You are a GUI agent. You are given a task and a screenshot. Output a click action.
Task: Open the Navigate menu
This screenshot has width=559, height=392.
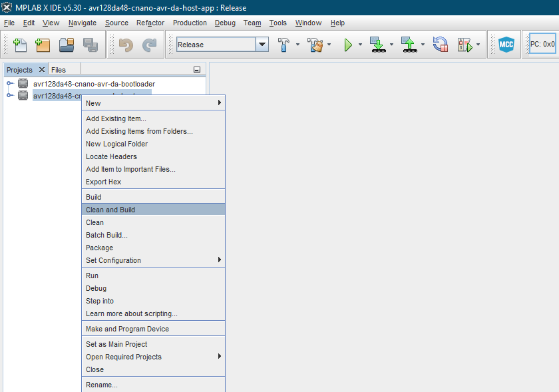coord(83,23)
